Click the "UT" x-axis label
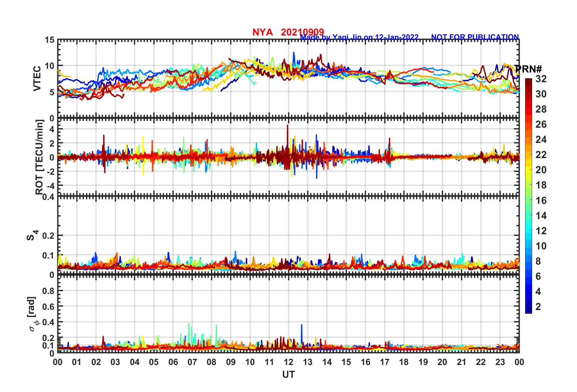The width and height of the screenshot is (577, 392). pyautogui.click(x=288, y=375)
